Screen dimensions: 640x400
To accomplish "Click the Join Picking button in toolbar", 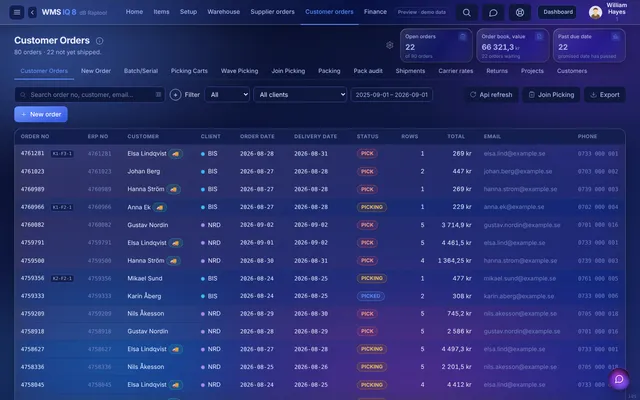I will click(551, 95).
